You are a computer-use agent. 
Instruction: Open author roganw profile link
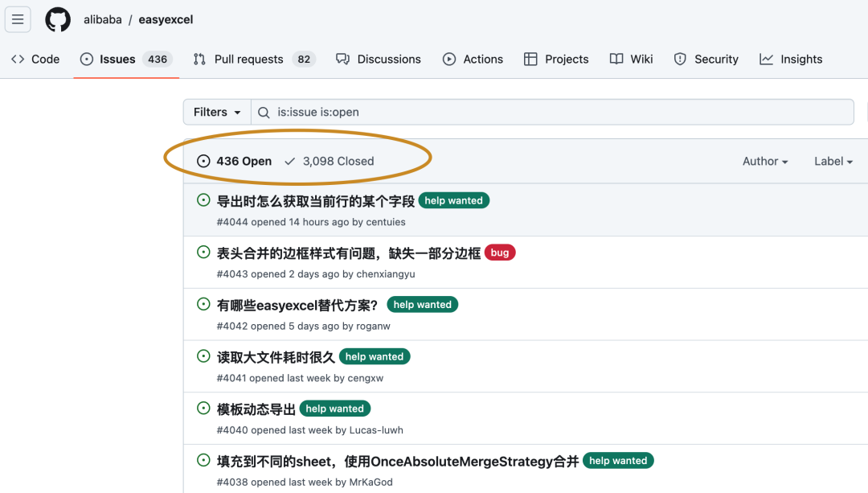pos(373,327)
